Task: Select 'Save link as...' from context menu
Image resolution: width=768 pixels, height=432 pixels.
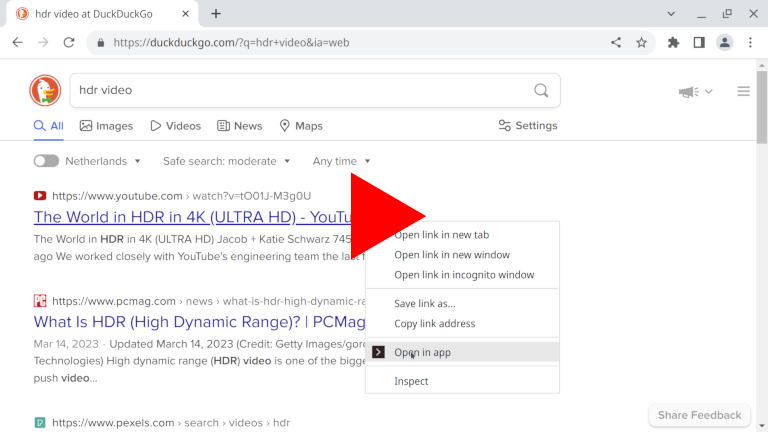Action: coord(462,304)
